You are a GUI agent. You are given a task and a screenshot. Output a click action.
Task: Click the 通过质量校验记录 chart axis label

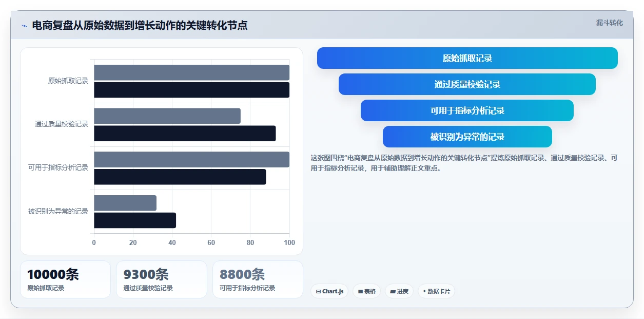pyautogui.click(x=62, y=124)
